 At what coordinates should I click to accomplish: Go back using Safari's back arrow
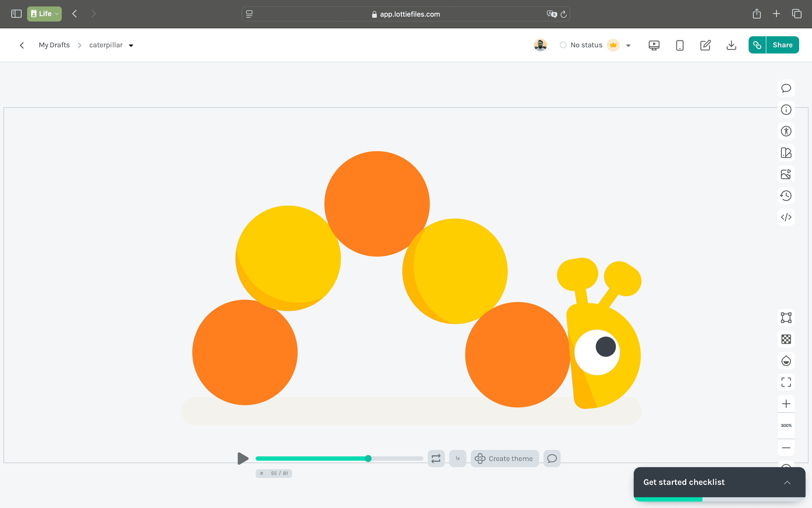(x=74, y=14)
